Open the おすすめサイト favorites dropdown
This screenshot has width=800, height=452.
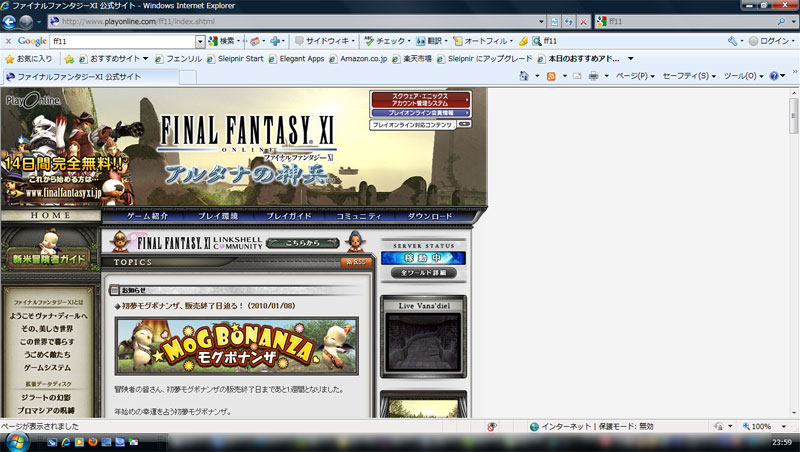click(113, 59)
